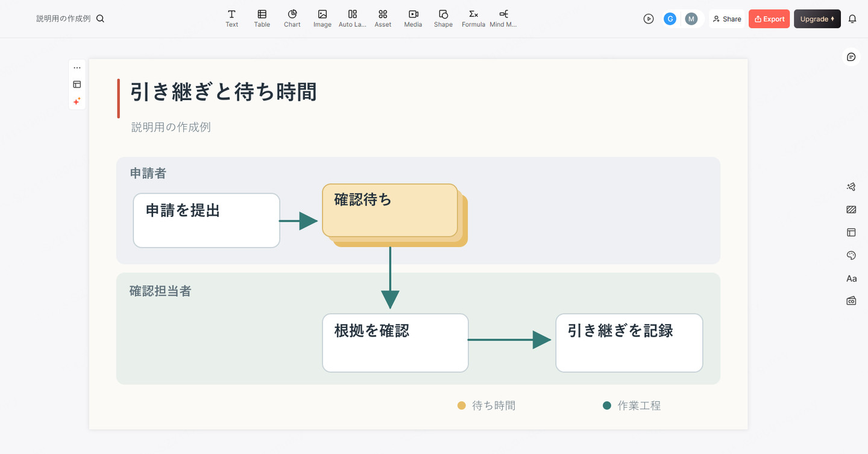Click the CC card icon at sidebar bottom
Screen dimensions: 868x454
[x=851, y=301]
